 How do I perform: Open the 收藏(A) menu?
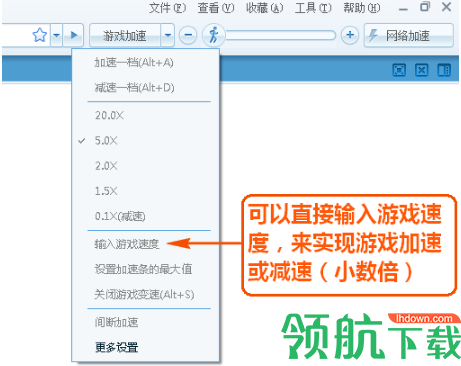(265, 8)
